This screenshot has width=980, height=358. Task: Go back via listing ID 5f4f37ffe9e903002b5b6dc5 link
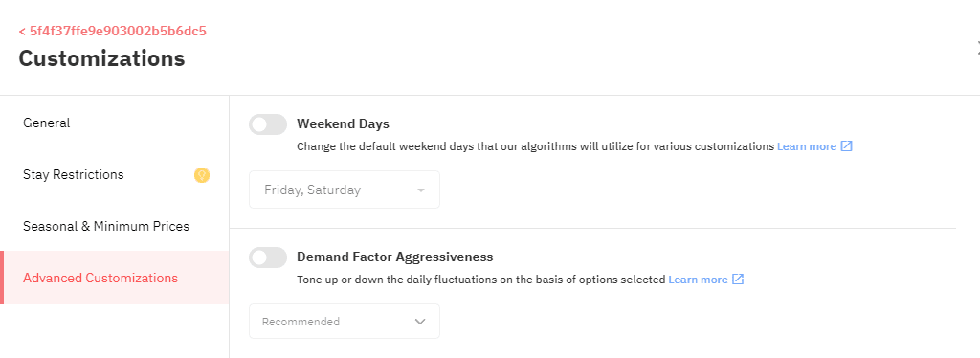click(113, 31)
